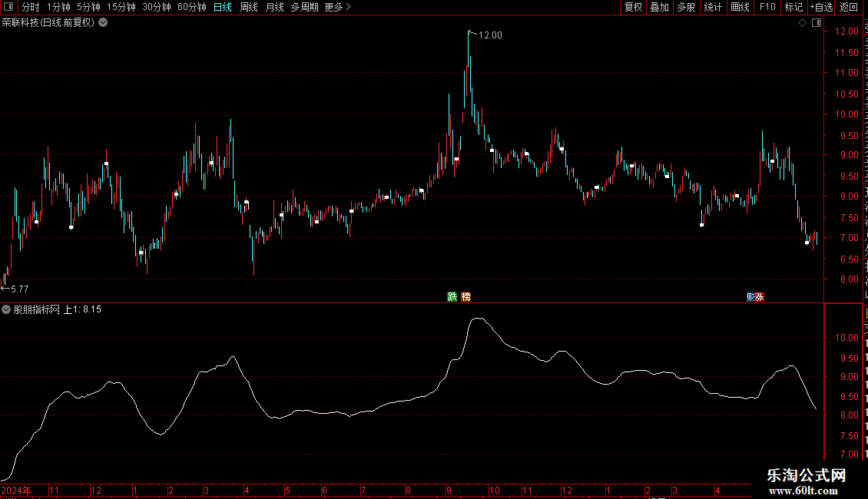Select the 1分钟 period

coord(58,7)
